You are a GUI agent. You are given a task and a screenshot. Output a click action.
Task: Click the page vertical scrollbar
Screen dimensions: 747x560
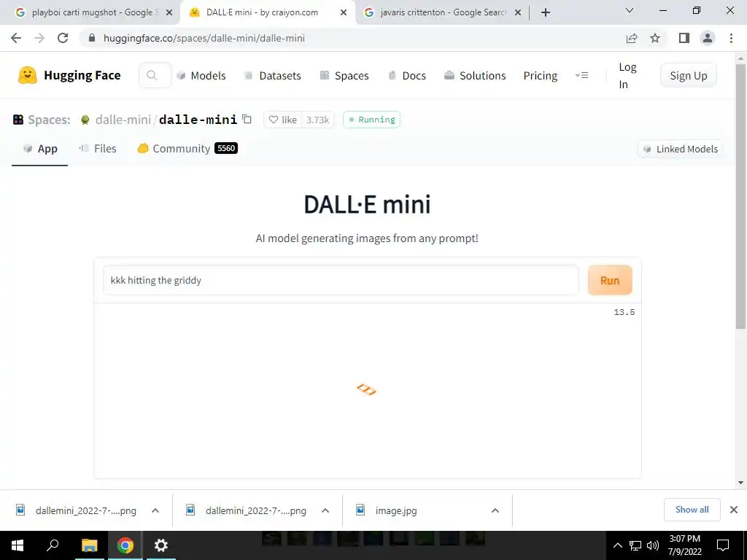tap(741, 196)
